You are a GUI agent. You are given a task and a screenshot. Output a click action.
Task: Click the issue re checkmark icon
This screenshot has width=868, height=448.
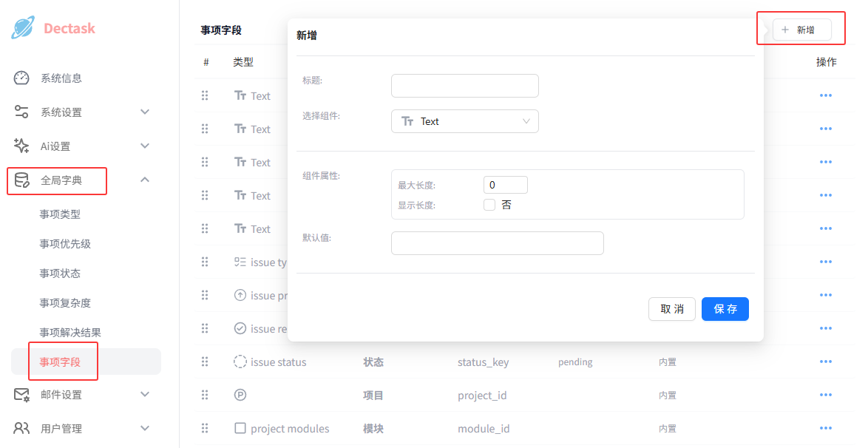pyautogui.click(x=240, y=328)
